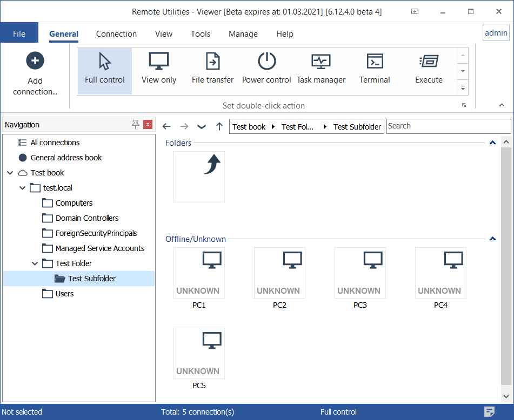Choose Power control mode

[x=266, y=71]
